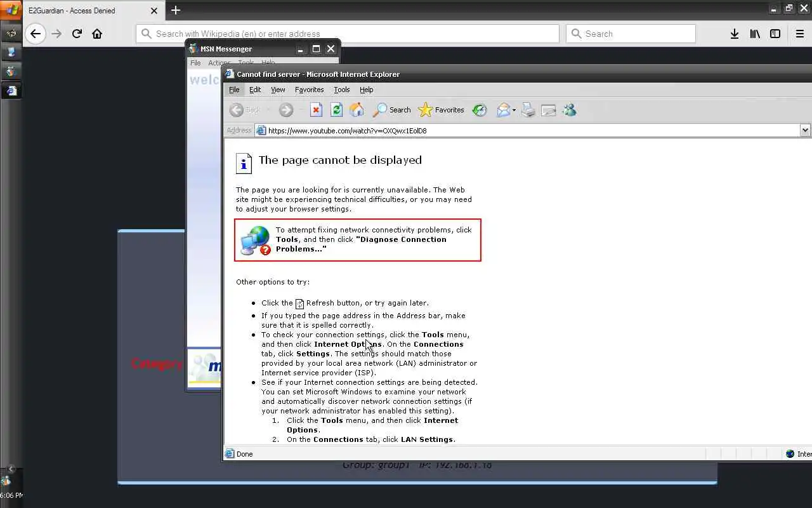This screenshot has width=812, height=508.
Task: Click the Internet zone globe icon in IE's status bar
Action: coord(790,454)
